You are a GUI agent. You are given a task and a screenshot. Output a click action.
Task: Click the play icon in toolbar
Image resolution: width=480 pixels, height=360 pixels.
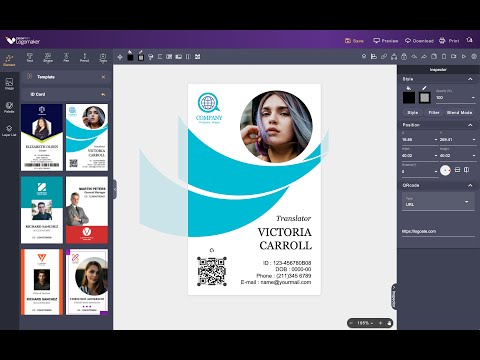pyautogui.click(x=464, y=57)
